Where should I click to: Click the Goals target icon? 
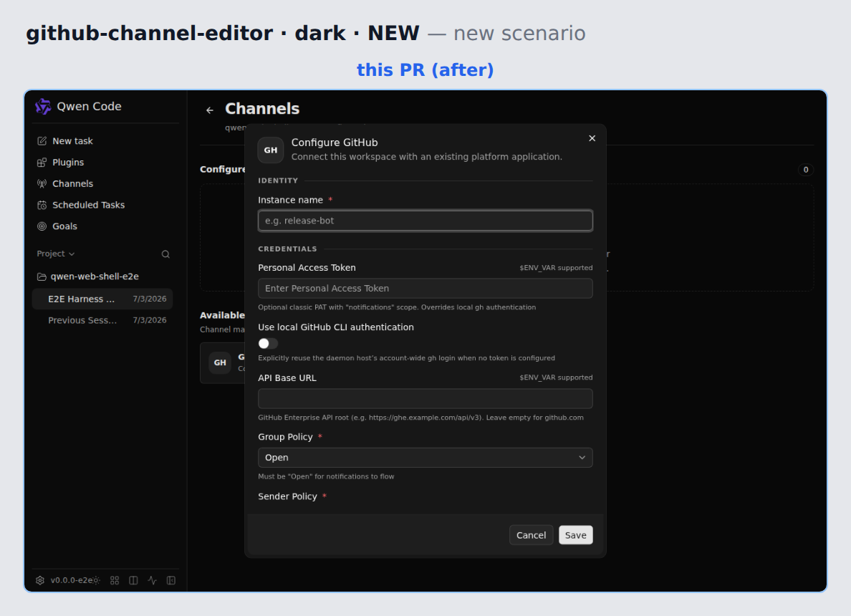point(42,226)
